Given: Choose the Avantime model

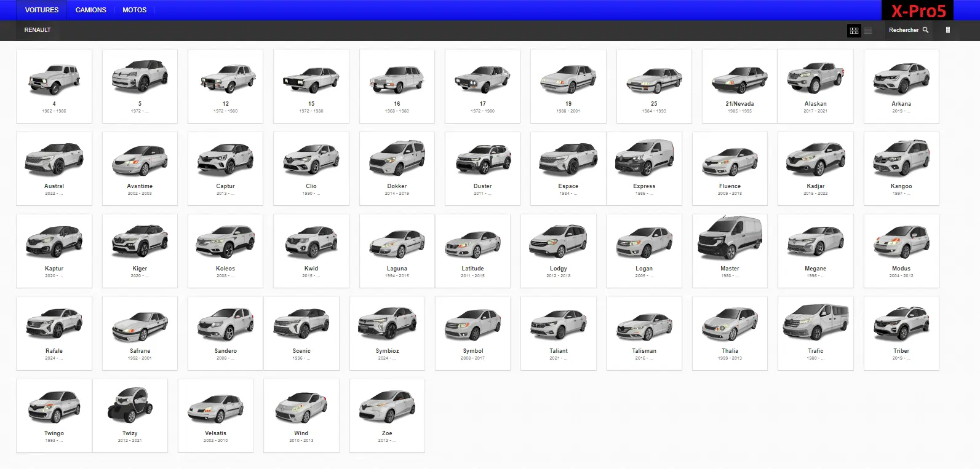Looking at the screenshot, I should [140, 168].
